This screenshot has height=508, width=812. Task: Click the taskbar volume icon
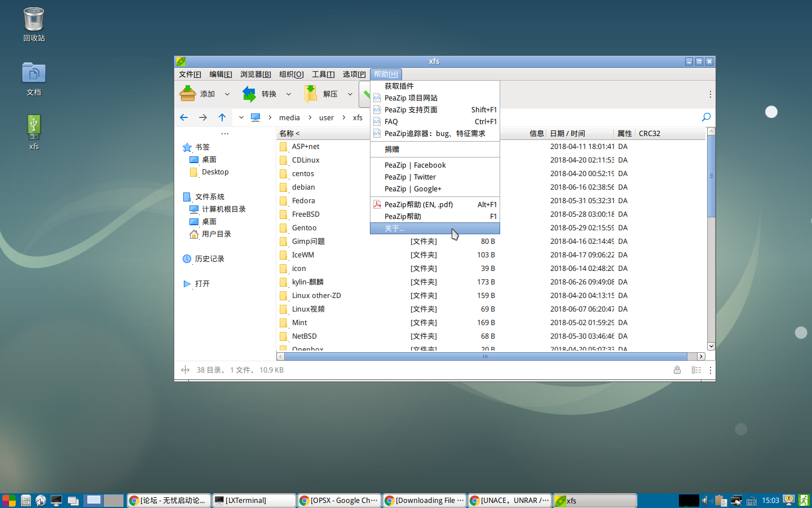point(705,500)
